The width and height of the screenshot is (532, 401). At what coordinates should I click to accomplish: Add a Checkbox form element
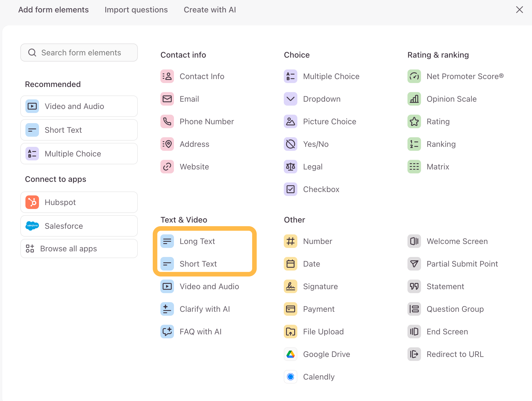point(321,189)
